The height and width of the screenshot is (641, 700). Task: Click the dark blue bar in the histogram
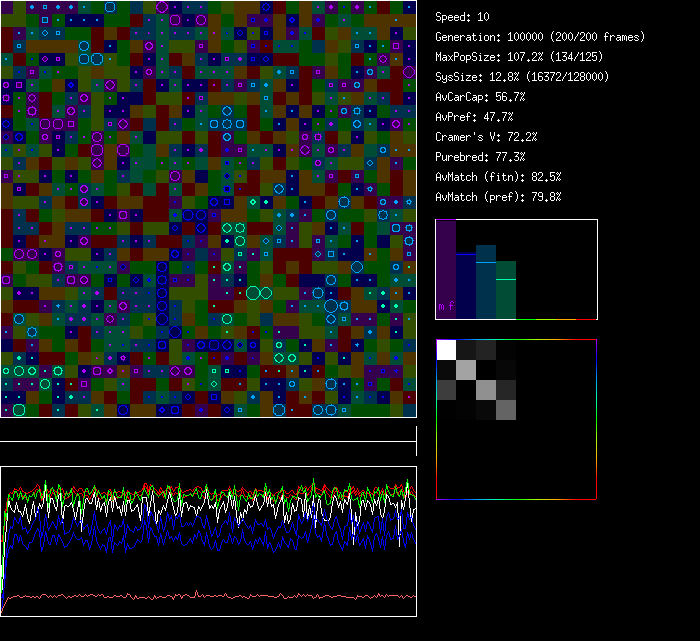(466, 285)
